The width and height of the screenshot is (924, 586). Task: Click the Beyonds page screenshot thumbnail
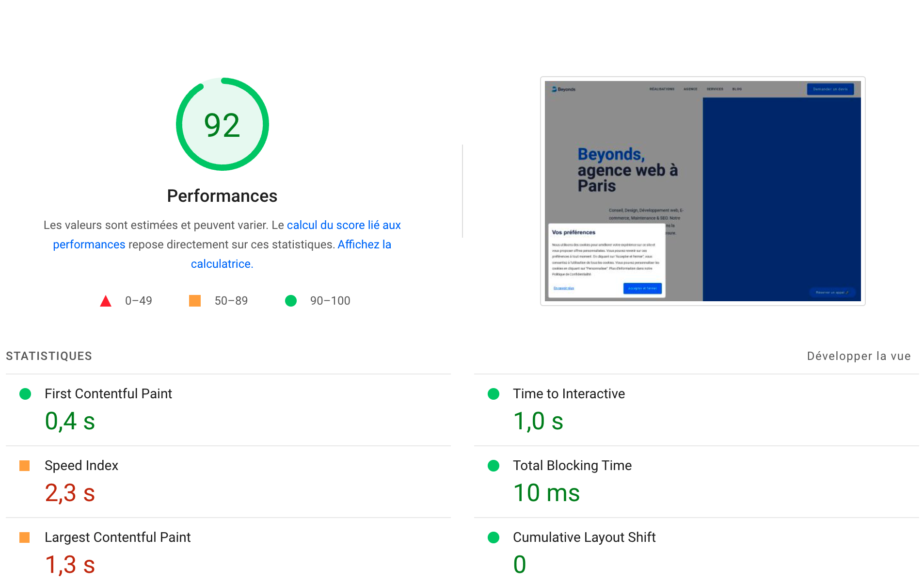(x=702, y=191)
